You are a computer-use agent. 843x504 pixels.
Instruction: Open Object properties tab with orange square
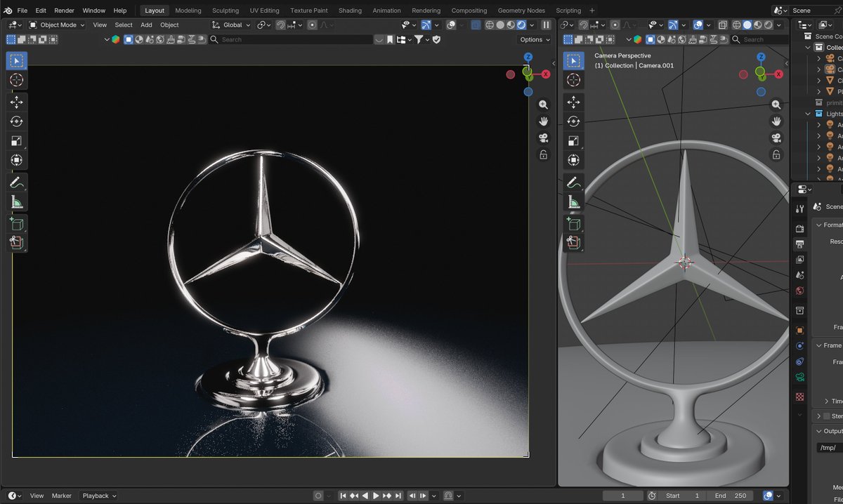[x=799, y=330]
